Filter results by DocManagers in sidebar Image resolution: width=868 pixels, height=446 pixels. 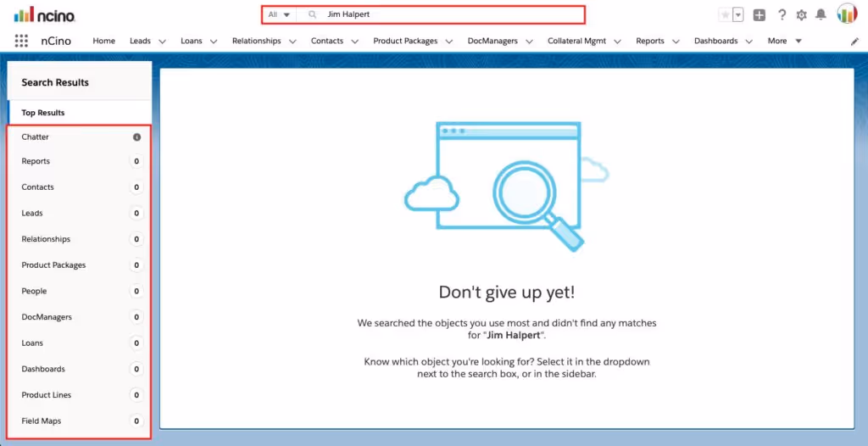coord(79,317)
